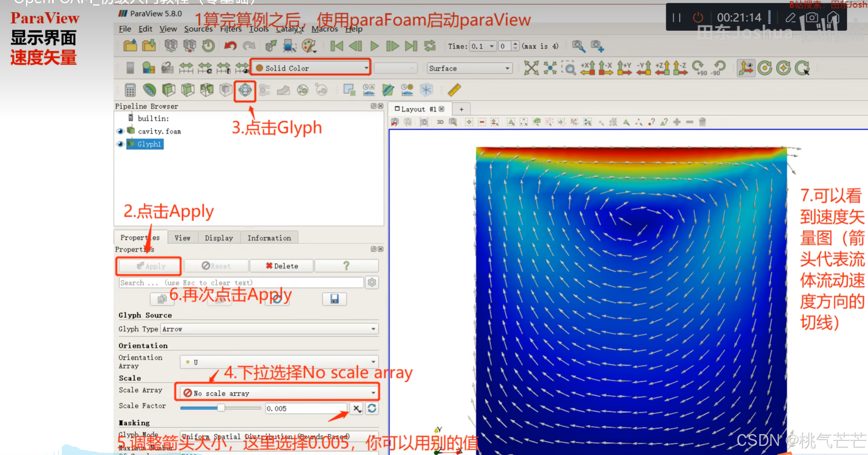Viewport: 868px width, 455px height.
Task: Toggle visibility eye of Glyph1
Action: pyautogui.click(x=120, y=144)
